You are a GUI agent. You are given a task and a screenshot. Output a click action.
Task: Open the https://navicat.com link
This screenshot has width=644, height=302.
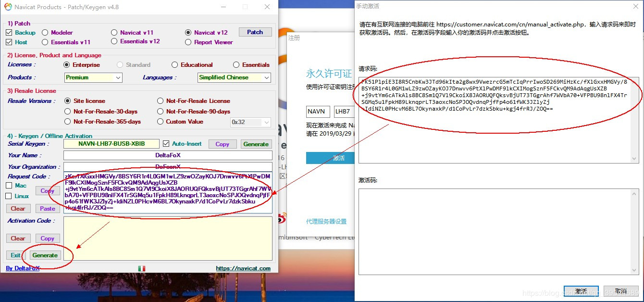243,268
